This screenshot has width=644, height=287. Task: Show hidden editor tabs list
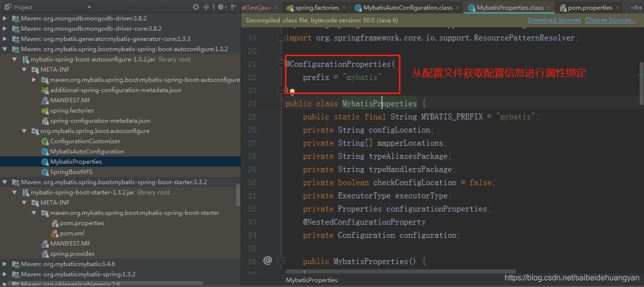click(x=636, y=8)
